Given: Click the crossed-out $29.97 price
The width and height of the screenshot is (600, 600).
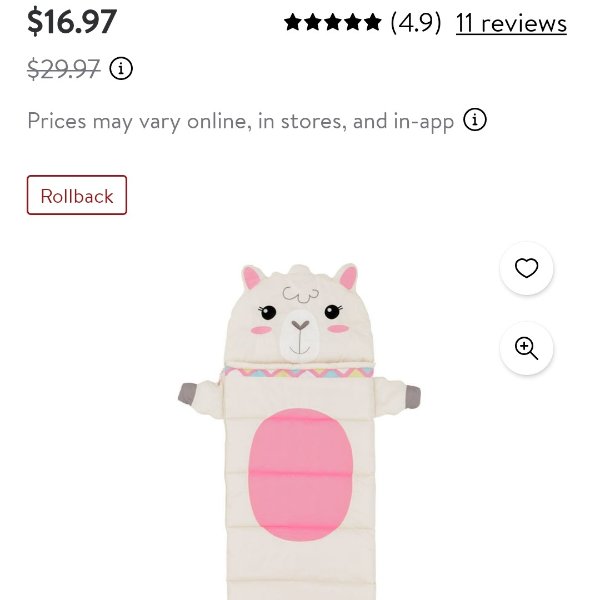Looking at the screenshot, I should click(64, 69).
